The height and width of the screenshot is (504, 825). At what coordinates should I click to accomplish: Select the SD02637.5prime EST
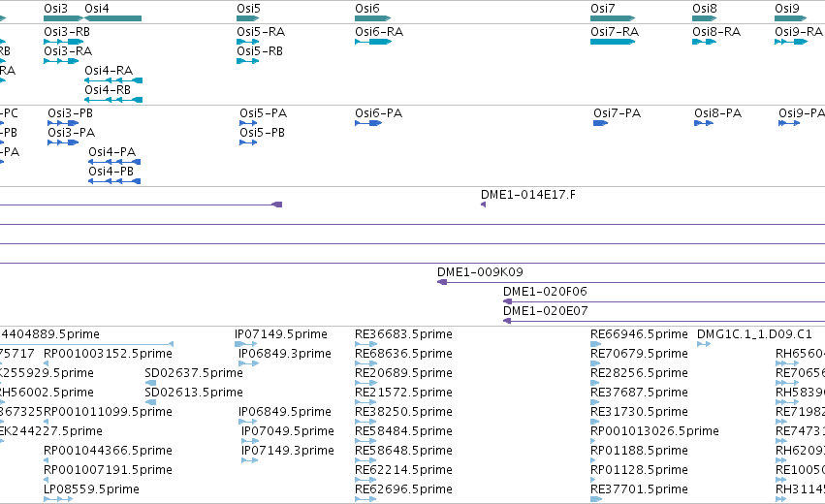[x=150, y=383]
